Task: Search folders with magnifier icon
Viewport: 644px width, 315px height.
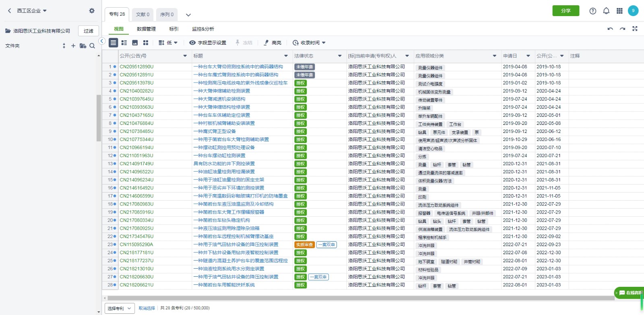Action: [92, 46]
